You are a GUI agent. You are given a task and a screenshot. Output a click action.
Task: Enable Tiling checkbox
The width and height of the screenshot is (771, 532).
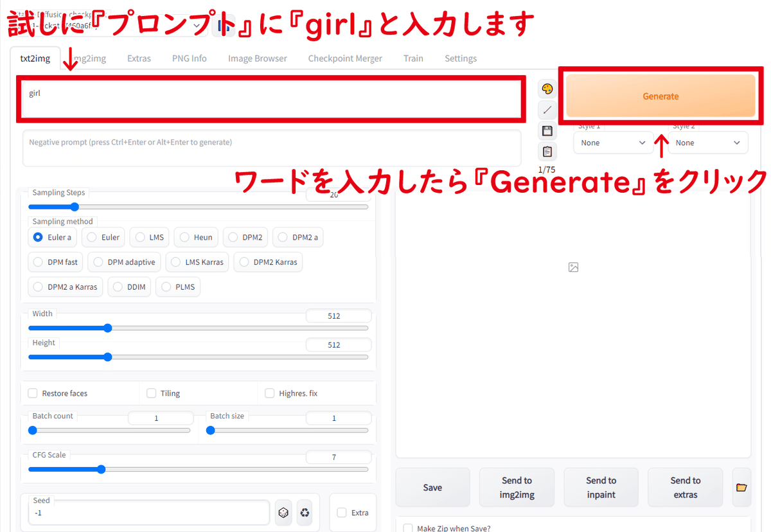pos(152,393)
